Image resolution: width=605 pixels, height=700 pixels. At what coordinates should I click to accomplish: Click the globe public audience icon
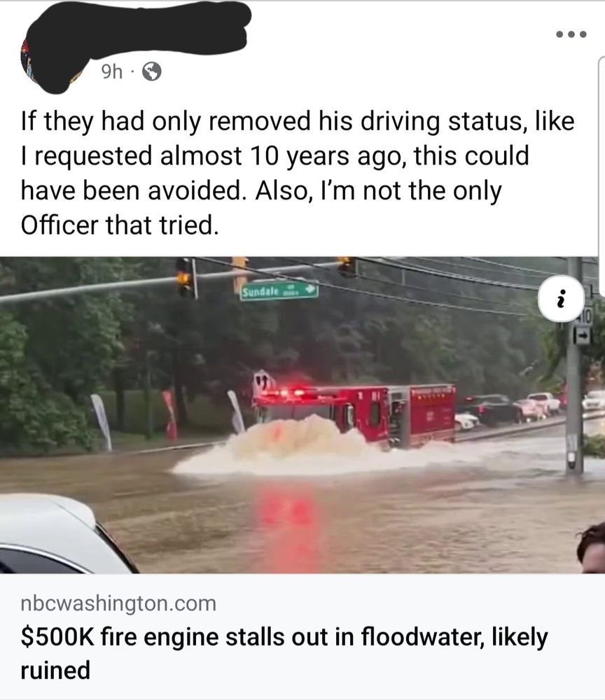pos(152,71)
